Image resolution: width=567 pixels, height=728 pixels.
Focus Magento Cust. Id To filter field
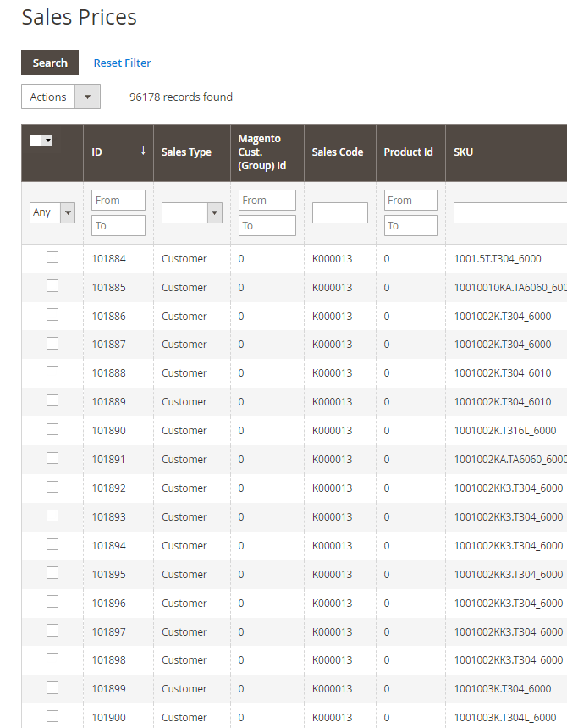click(267, 226)
